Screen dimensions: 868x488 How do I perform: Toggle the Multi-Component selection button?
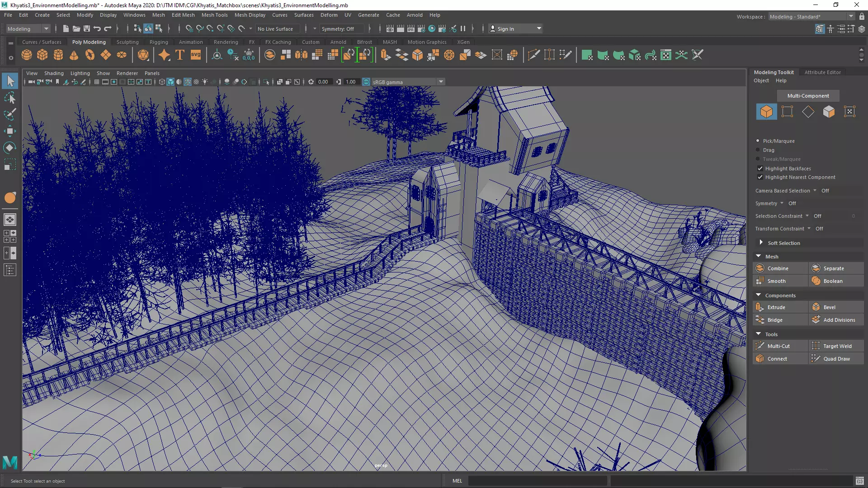point(808,96)
